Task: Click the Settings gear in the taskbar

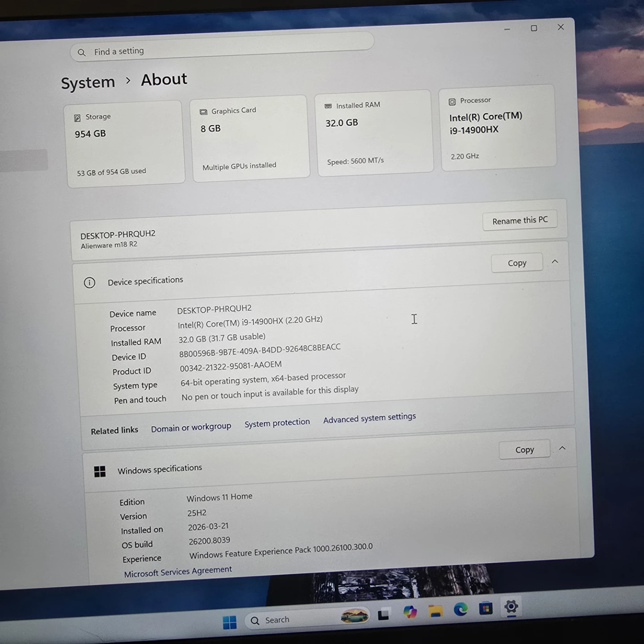Action: pos(511,607)
